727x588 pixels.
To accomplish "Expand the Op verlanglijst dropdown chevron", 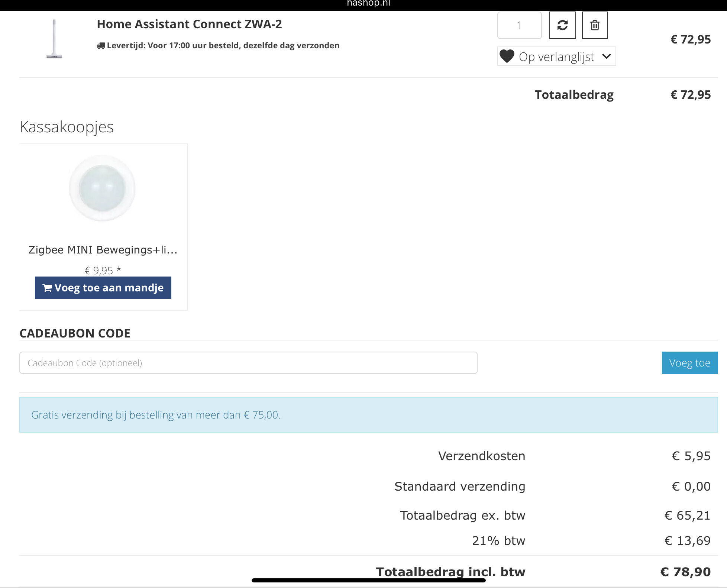I will coord(607,56).
